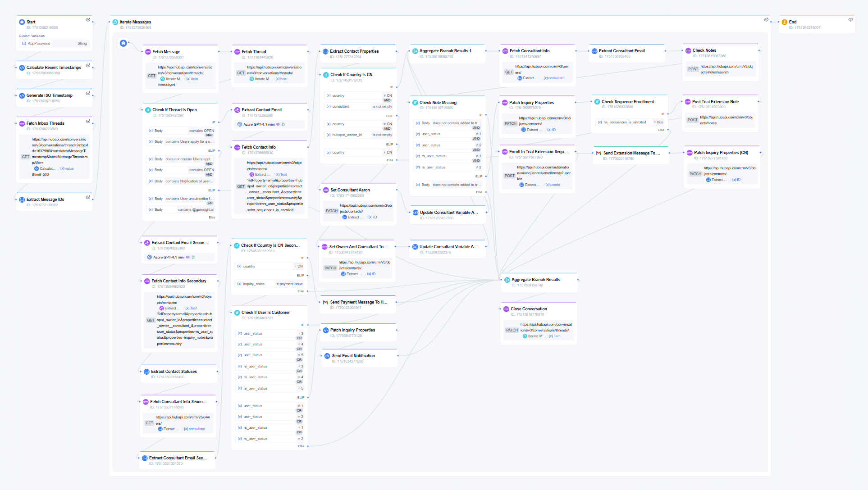Click the Calculate Recent Timestamps code icon
This screenshot has width=868, height=490.
[x=22, y=68]
